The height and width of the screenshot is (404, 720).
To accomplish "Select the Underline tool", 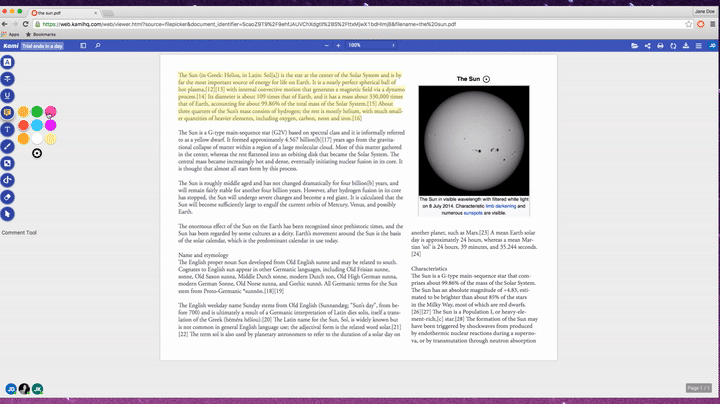I will click(x=8, y=96).
